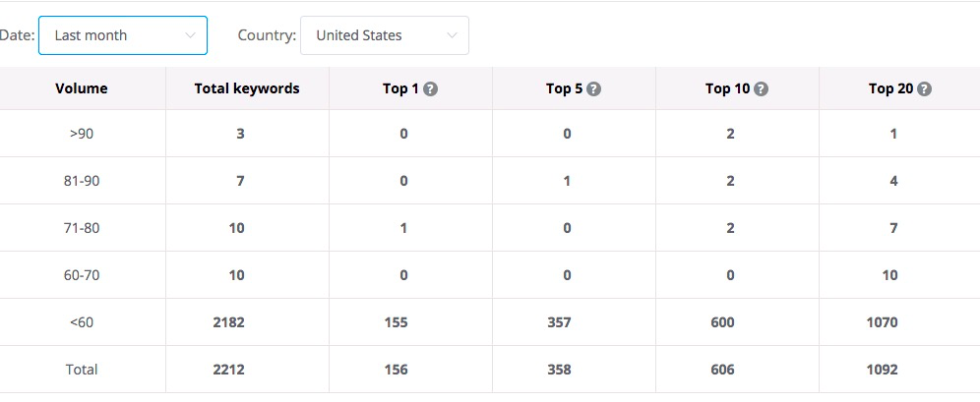
Task: Click the Volume column header
Action: point(82,88)
